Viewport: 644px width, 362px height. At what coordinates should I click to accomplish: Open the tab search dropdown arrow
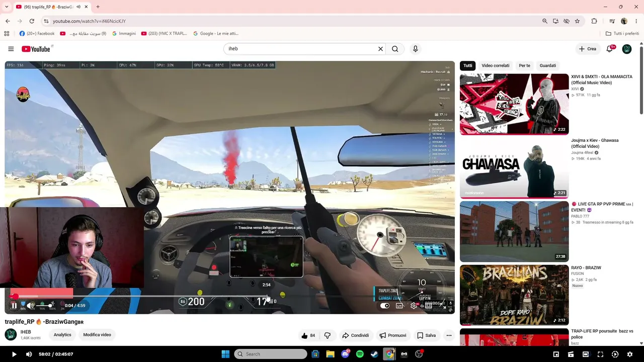coord(8,7)
